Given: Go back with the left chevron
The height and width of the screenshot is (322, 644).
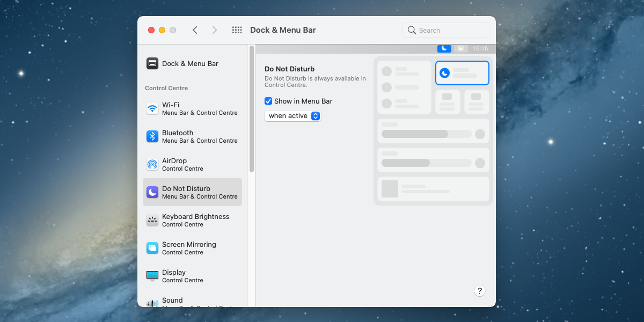Looking at the screenshot, I should tap(195, 30).
